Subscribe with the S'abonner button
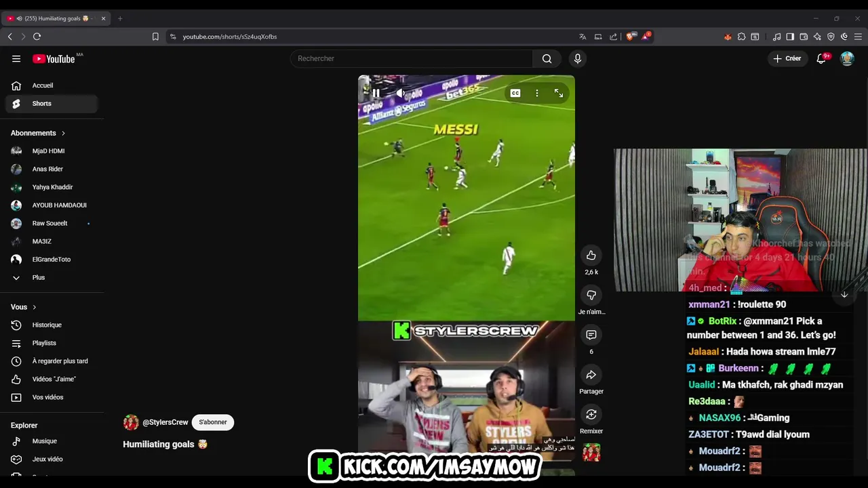Image resolution: width=868 pixels, height=488 pixels. [x=213, y=422]
